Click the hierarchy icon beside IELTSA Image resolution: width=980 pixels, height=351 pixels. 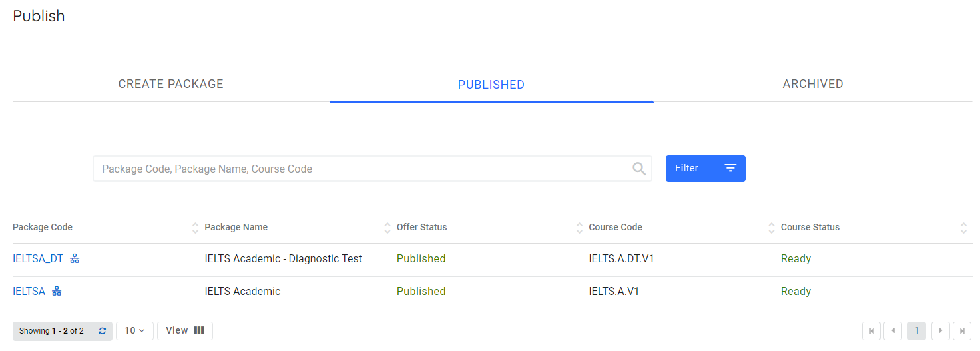(x=57, y=291)
